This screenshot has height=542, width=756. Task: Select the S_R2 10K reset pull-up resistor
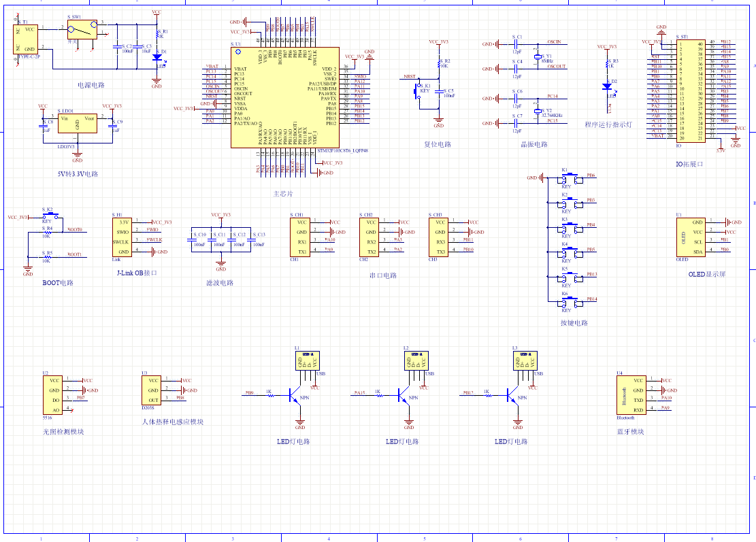coord(439,63)
